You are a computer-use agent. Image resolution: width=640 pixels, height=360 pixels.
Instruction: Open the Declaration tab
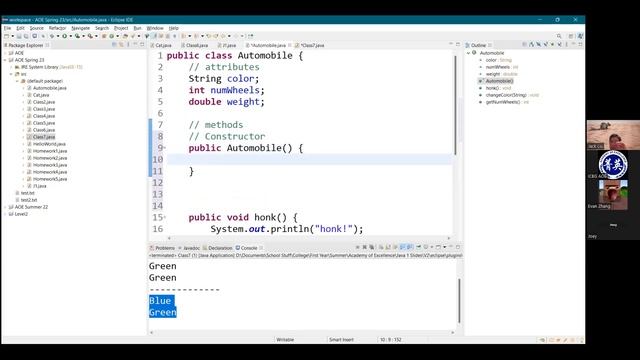218,248
